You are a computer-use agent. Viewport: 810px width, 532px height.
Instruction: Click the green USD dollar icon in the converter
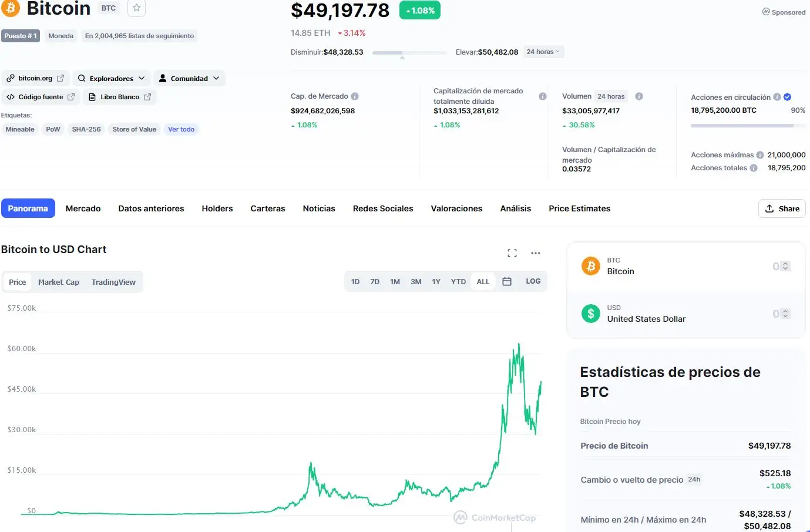click(x=591, y=314)
